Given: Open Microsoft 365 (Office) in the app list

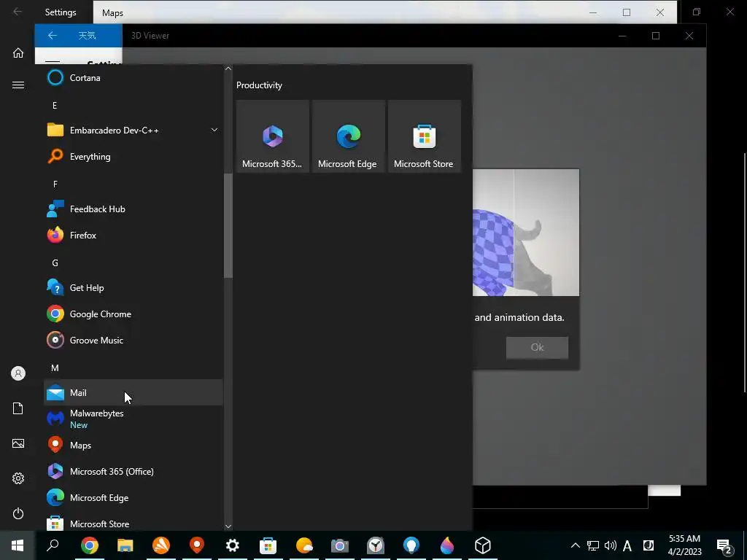Looking at the screenshot, I should [133, 472].
